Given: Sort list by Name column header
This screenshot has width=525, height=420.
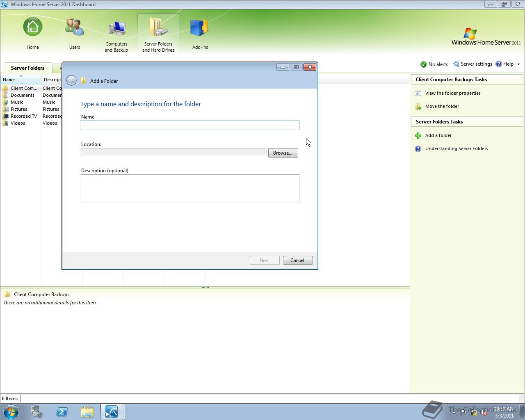Looking at the screenshot, I should click(21, 80).
